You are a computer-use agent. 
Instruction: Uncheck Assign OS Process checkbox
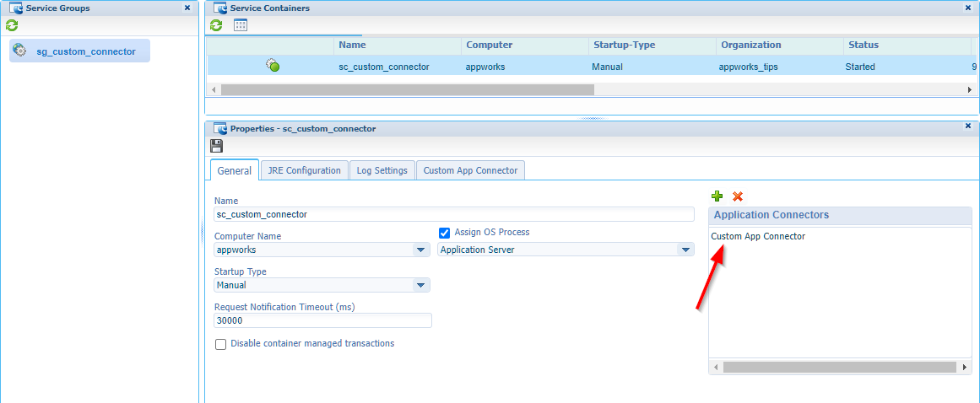pos(445,233)
